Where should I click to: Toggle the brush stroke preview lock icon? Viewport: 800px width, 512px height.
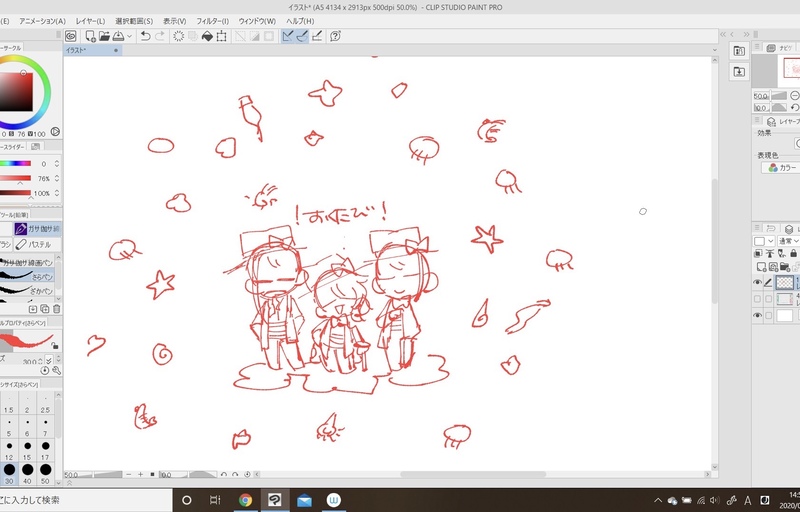point(55,346)
